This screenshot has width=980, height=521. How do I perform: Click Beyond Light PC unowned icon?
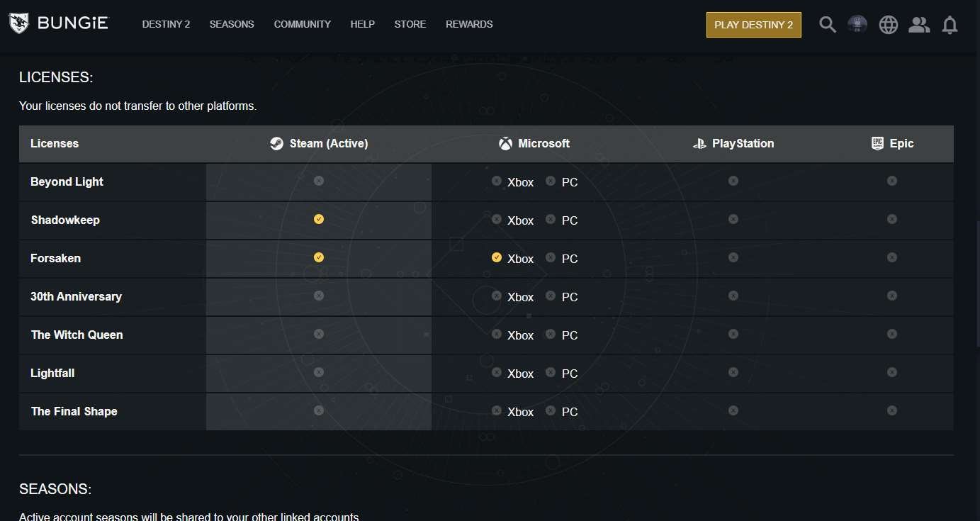(x=551, y=181)
